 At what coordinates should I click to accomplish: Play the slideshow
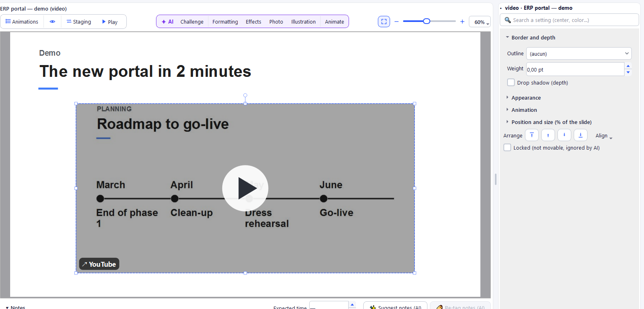(x=110, y=22)
